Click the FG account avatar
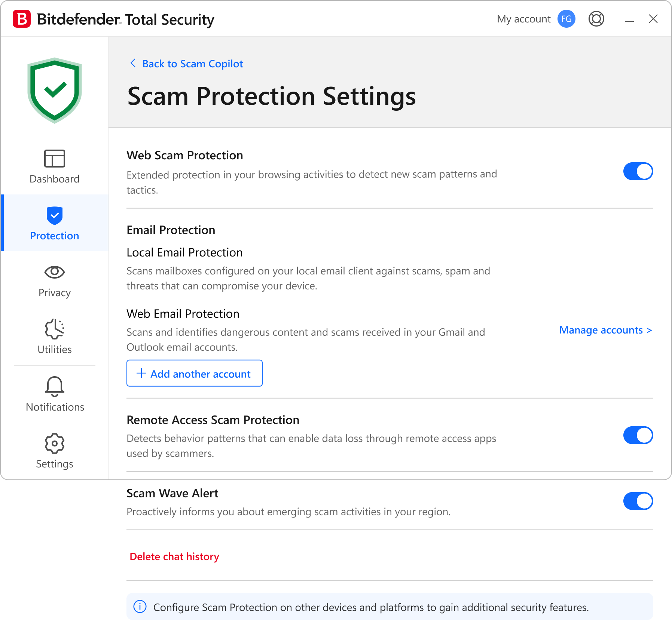Image resolution: width=672 pixels, height=620 pixels. click(x=566, y=19)
